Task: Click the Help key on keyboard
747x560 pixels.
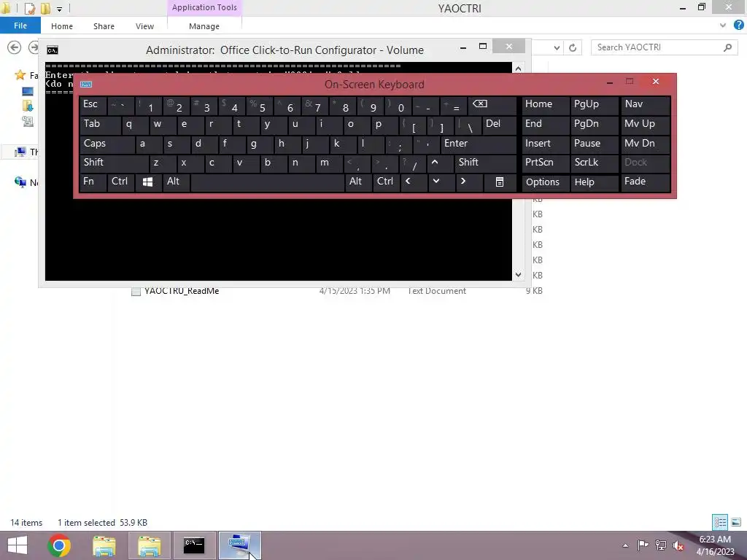Action: 595,182
